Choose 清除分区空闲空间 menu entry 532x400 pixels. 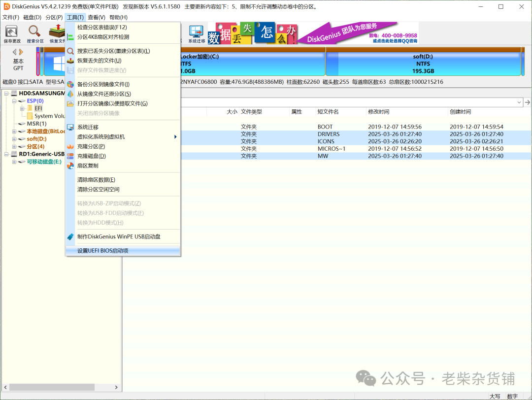pyautogui.click(x=123, y=189)
